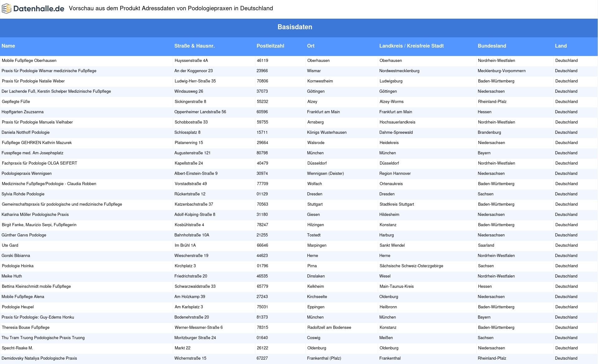Select Daniela Notthoff Podologie entry
The width and height of the screenshot is (598, 364).
(x=26, y=133)
